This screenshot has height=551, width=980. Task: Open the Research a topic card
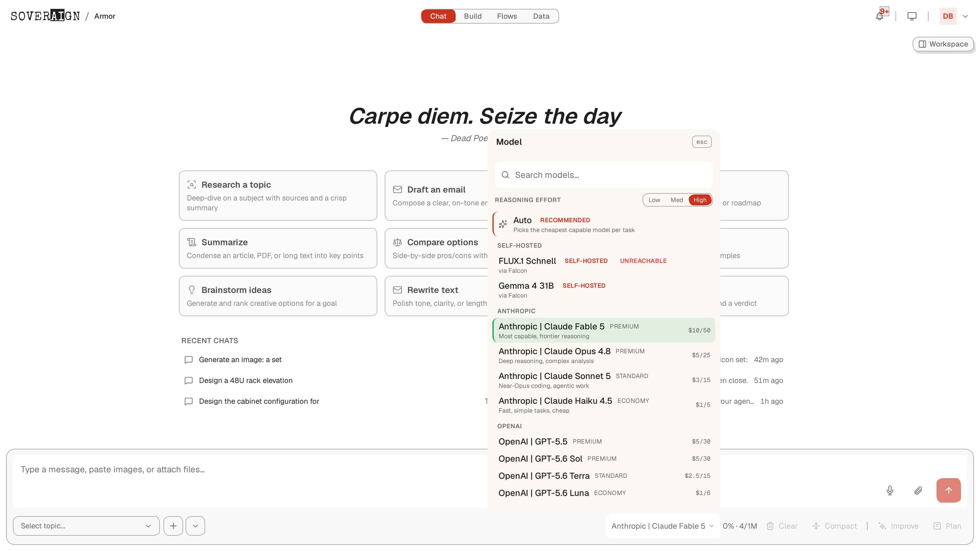tap(278, 196)
